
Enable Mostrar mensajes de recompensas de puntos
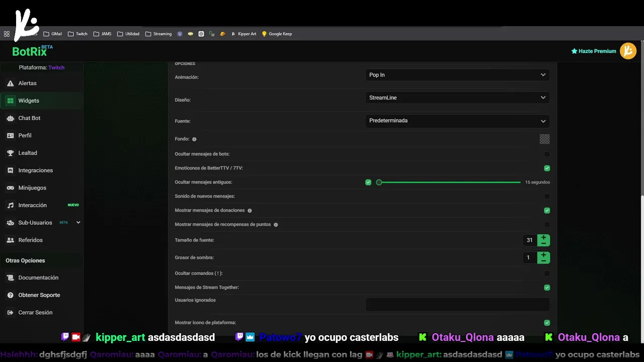547,225
